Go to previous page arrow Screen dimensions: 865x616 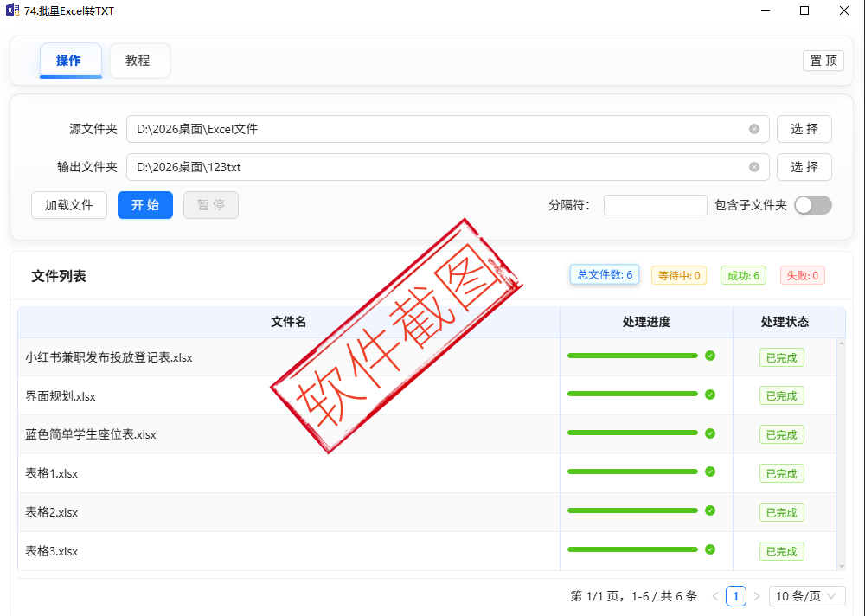pos(715,596)
